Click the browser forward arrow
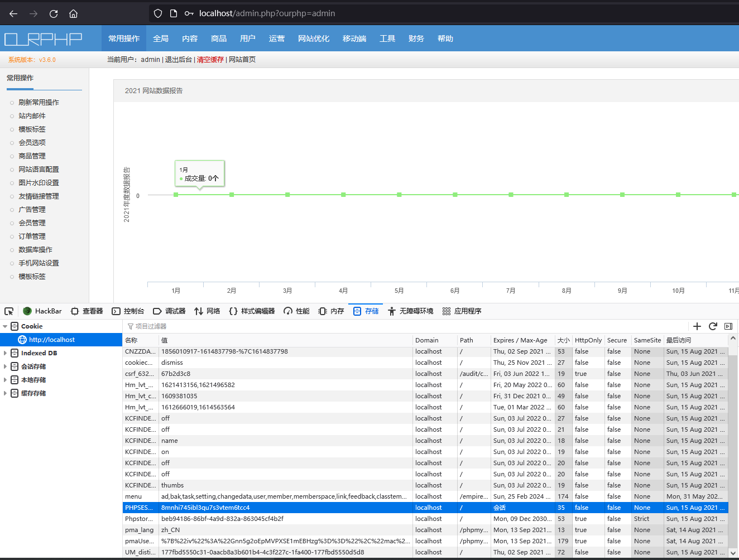Screen dimensions: 739x560 point(33,13)
